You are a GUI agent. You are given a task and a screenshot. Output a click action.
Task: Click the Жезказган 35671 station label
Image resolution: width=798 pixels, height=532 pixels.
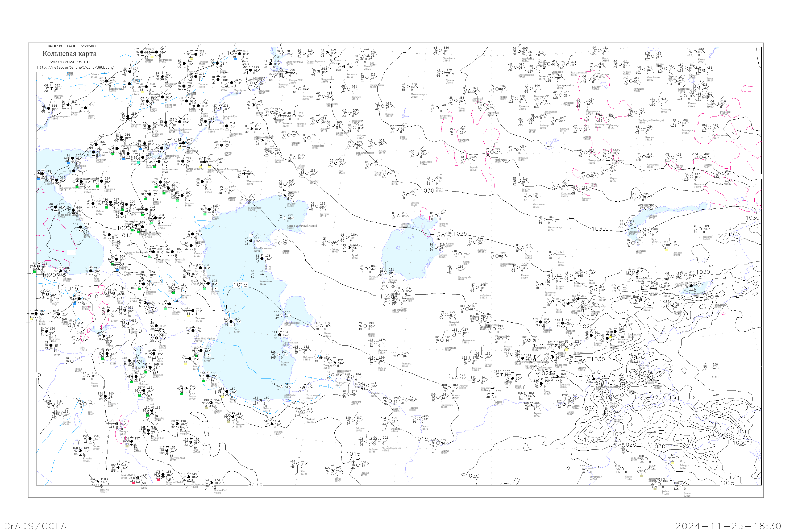click(538, 206)
